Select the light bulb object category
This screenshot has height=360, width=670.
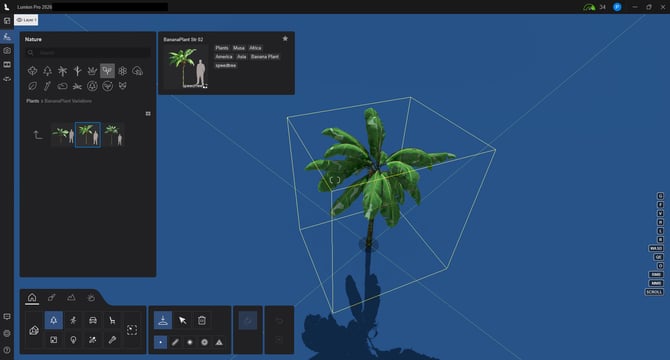73,340
